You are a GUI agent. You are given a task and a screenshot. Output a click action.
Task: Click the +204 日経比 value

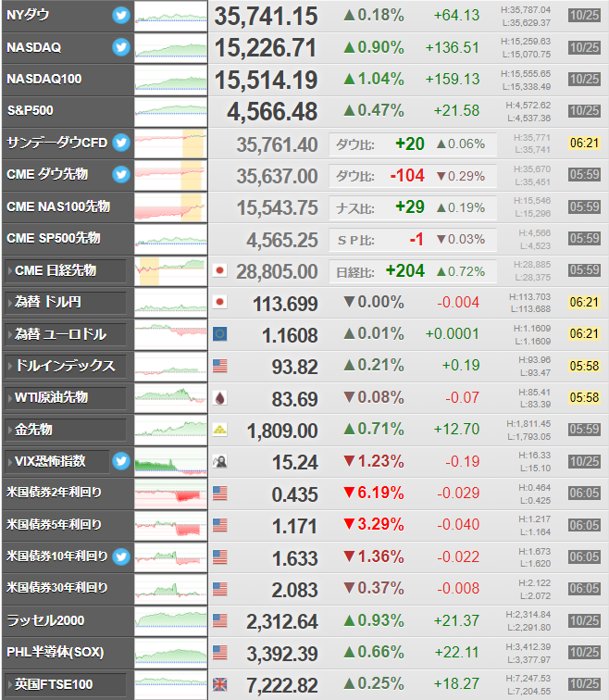coord(405,271)
